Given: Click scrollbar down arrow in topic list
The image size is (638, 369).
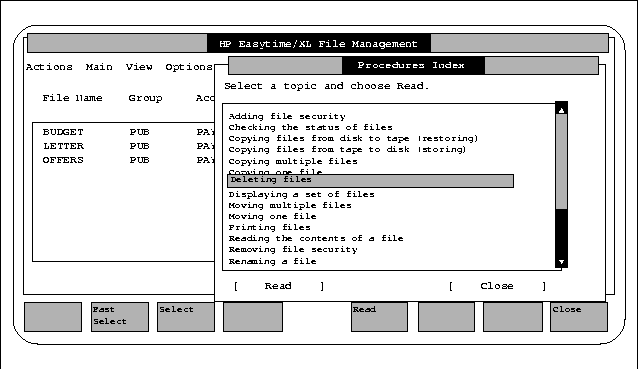Looking at the screenshot, I should click(x=562, y=262).
